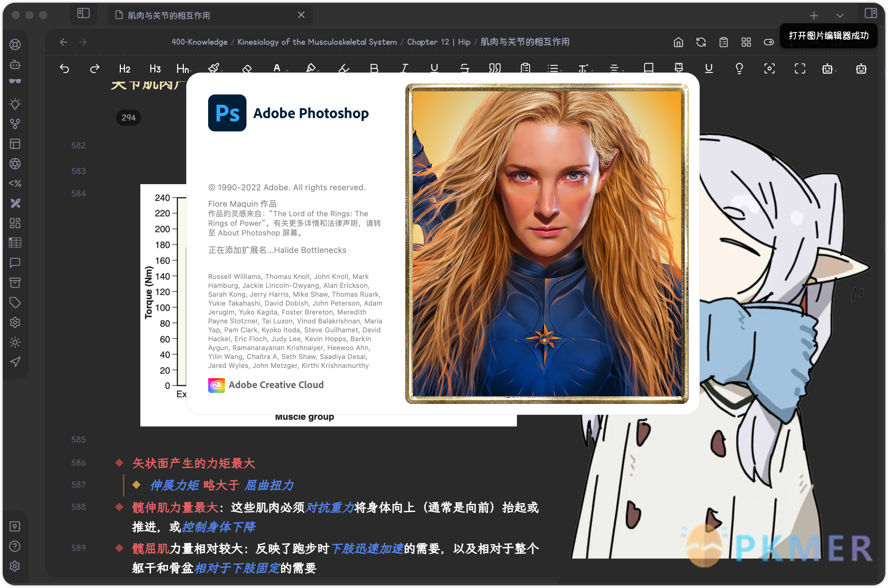Open a new tab with plus
The width and height of the screenshot is (888, 588).
pyautogui.click(x=814, y=15)
